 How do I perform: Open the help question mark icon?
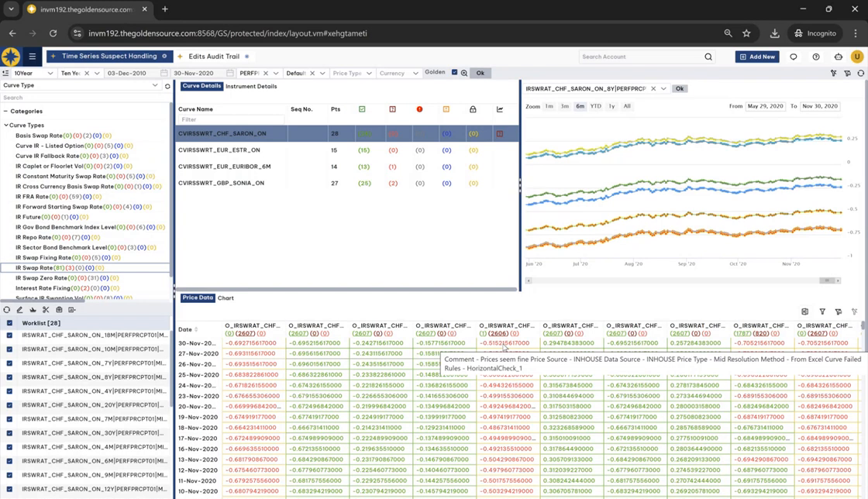[815, 57]
